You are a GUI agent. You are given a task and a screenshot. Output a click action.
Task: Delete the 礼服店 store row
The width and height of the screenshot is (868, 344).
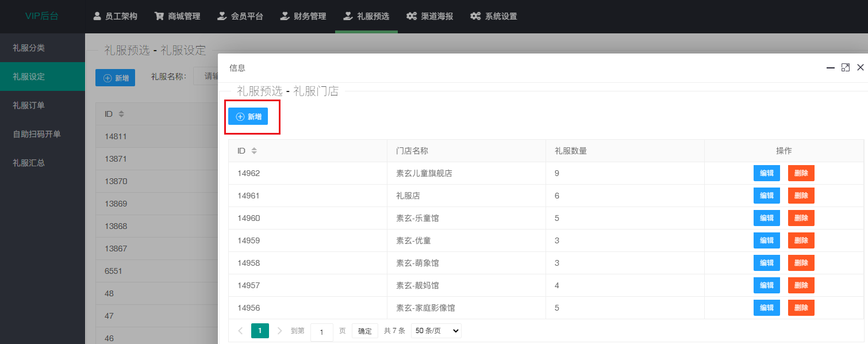(801, 196)
